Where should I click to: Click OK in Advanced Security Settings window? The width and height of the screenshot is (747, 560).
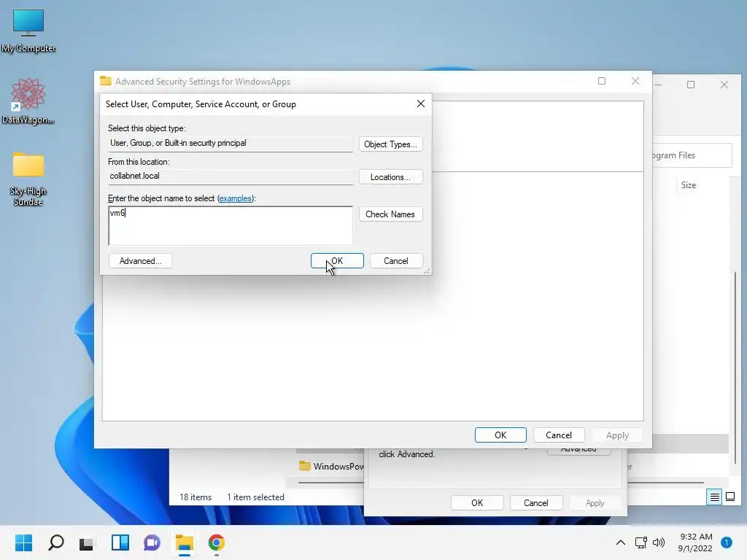click(500, 435)
